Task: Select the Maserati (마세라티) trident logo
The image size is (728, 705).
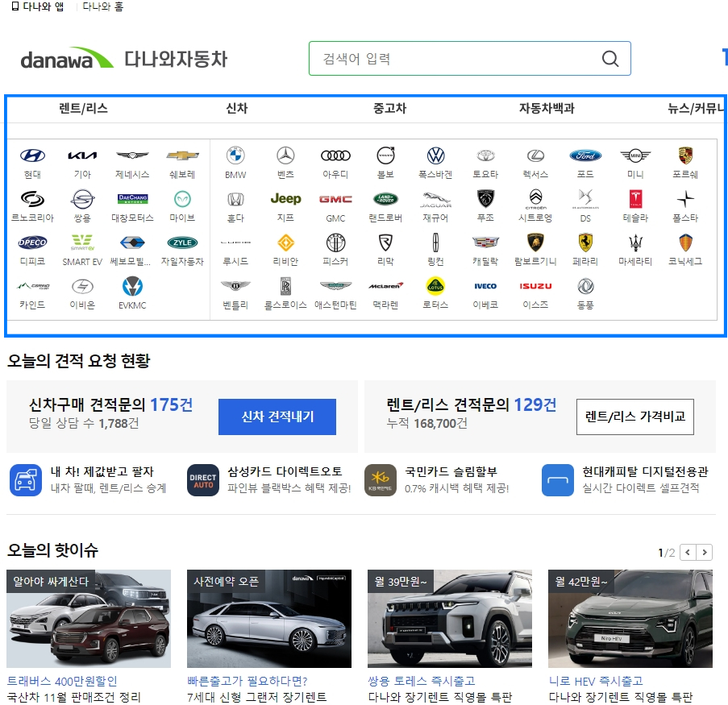Action: pos(635,243)
